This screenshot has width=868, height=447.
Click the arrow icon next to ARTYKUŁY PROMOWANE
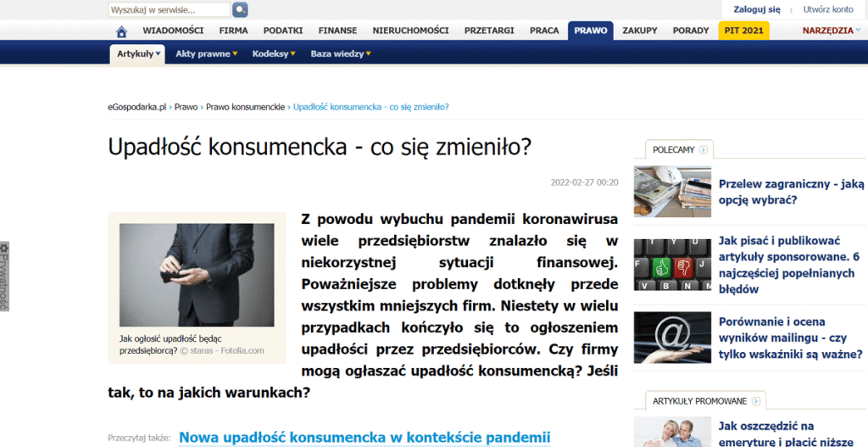pyautogui.click(x=755, y=401)
